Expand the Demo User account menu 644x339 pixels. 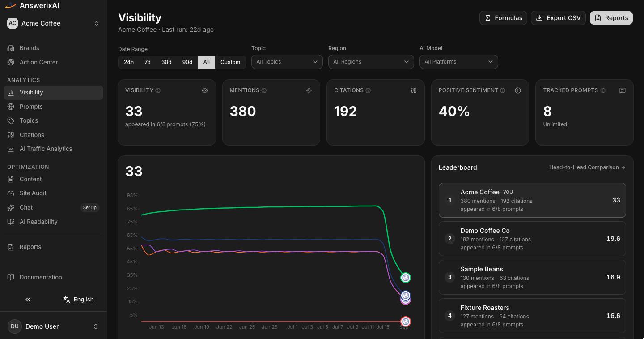pyautogui.click(x=53, y=326)
